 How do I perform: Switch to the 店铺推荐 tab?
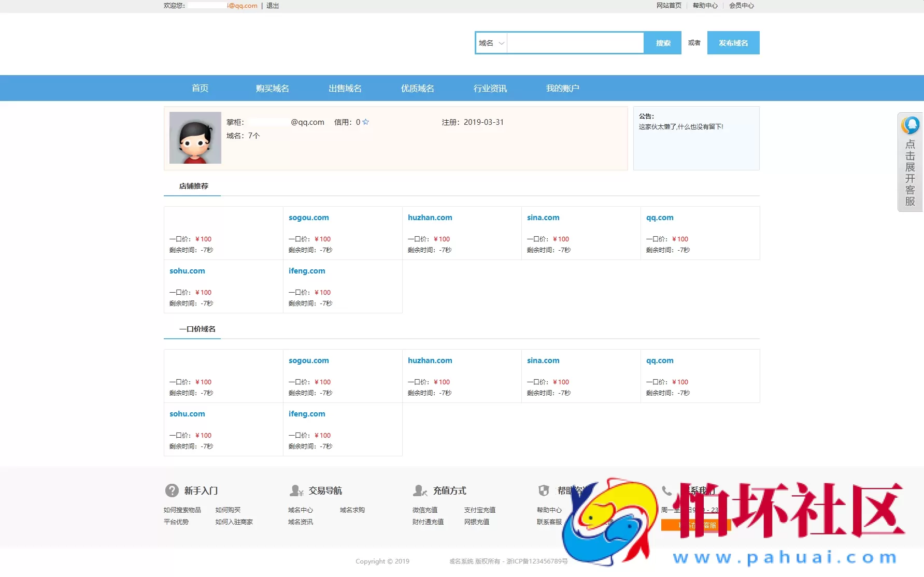coord(193,186)
